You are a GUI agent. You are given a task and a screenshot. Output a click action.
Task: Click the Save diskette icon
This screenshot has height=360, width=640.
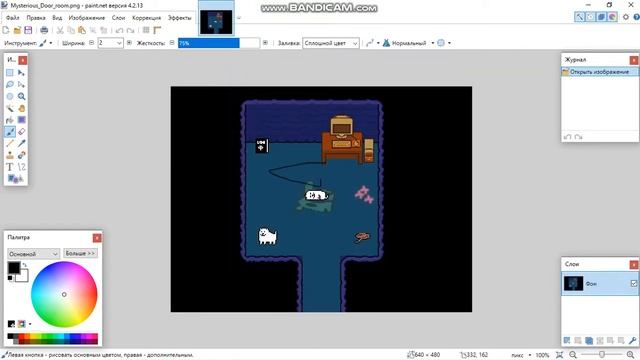click(28, 30)
